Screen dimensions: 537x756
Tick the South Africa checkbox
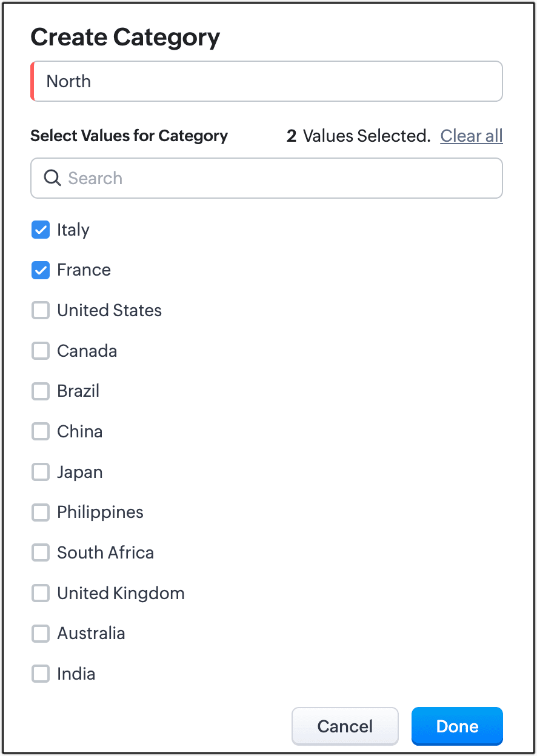(41, 553)
